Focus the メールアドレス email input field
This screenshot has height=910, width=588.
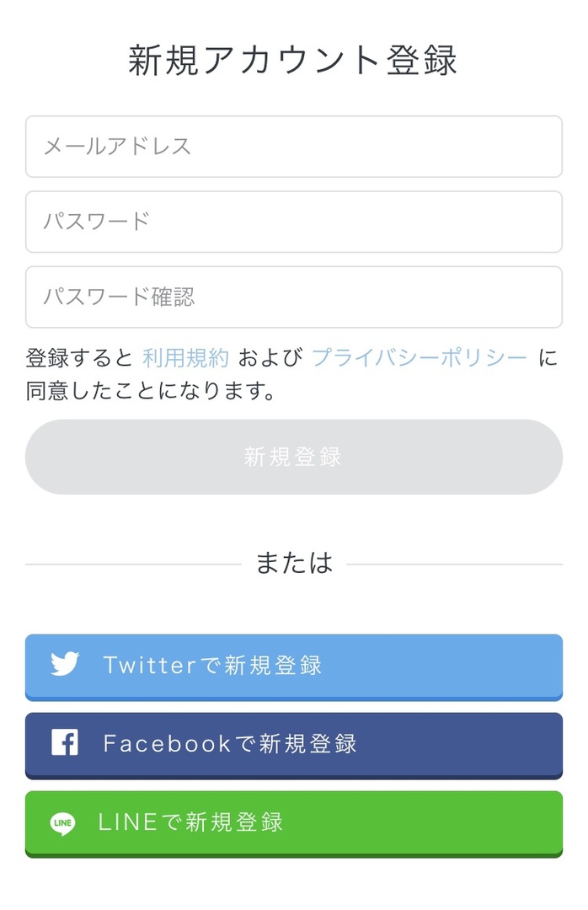[x=293, y=147]
